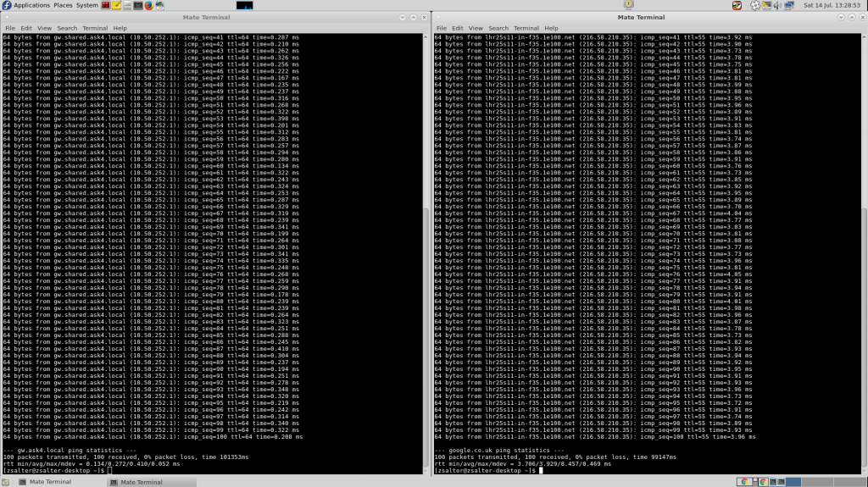Screen dimensions: 868x487
Task: Open the System menu in top panel
Action: pos(87,5)
